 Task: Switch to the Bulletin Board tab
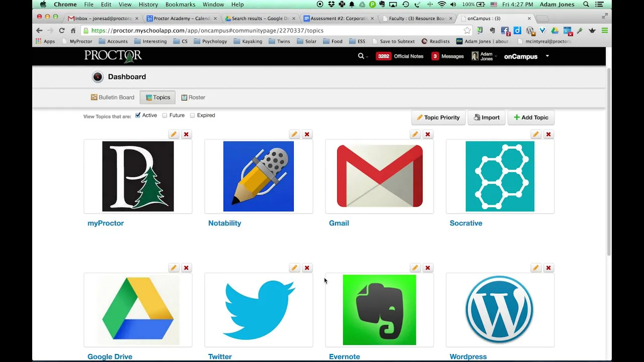point(113,98)
